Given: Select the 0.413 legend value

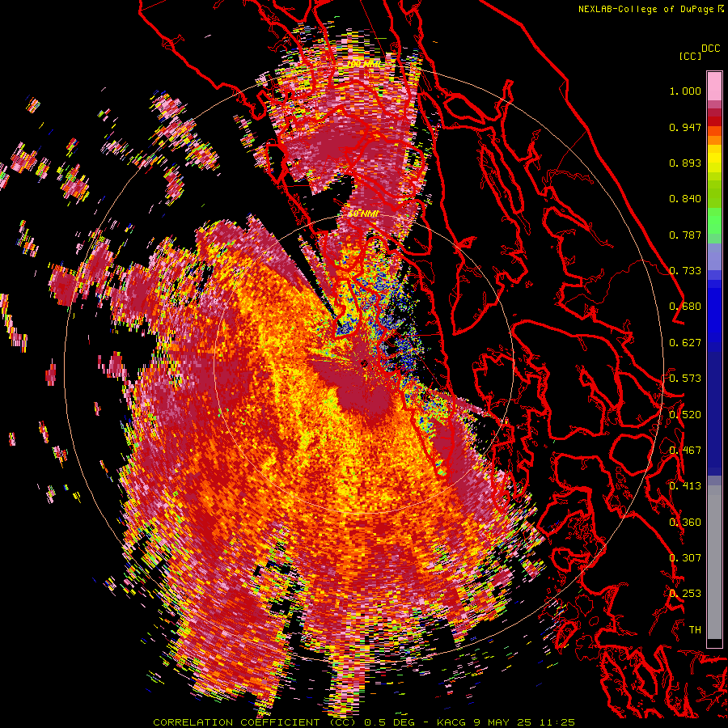Looking at the screenshot, I should click(685, 486).
